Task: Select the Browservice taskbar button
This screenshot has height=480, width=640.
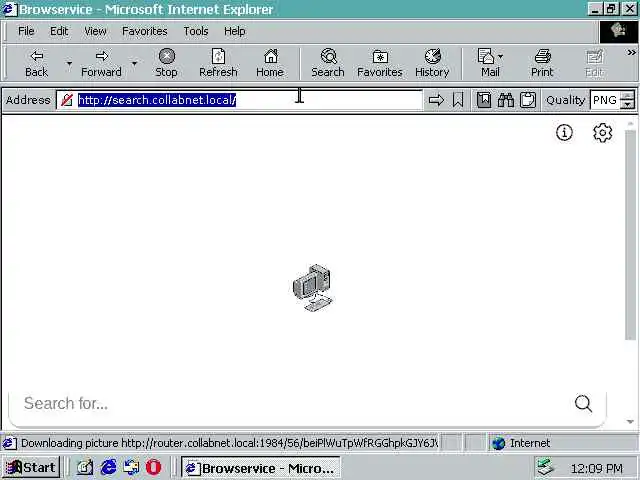Action: point(260,468)
